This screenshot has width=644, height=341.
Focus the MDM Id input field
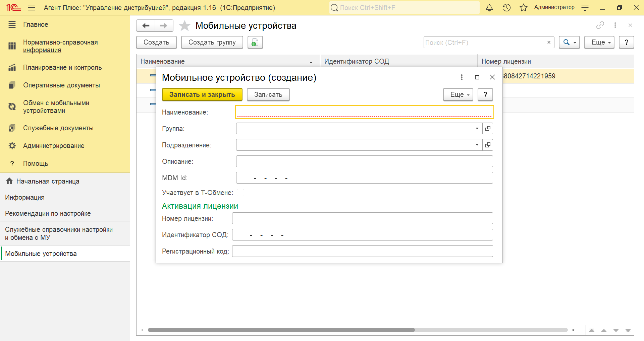365,178
